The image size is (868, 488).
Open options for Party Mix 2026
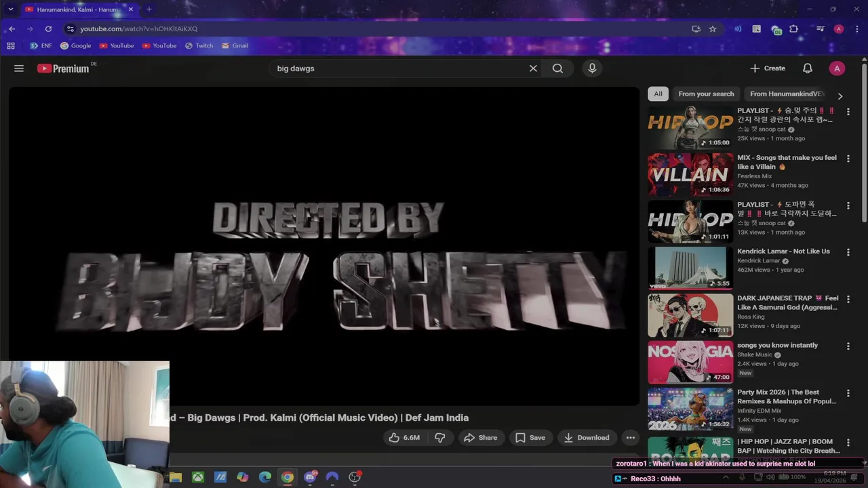[x=848, y=393]
